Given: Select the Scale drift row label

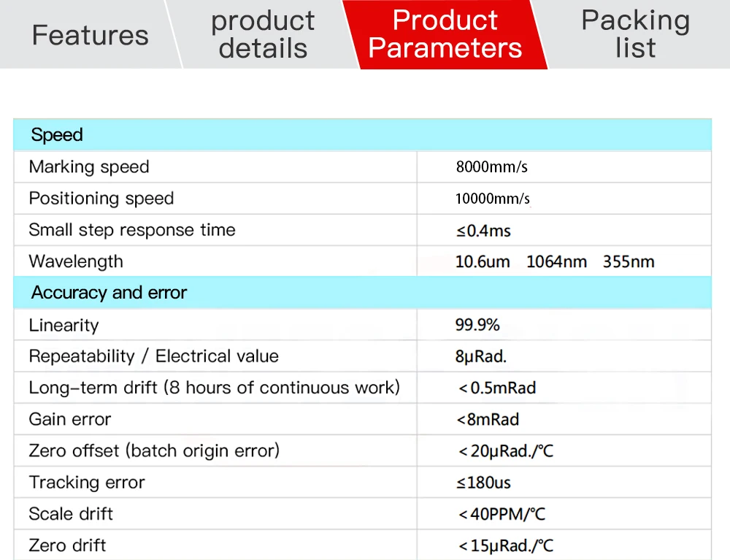Looking at the screenshot, I should coord(71,514).
